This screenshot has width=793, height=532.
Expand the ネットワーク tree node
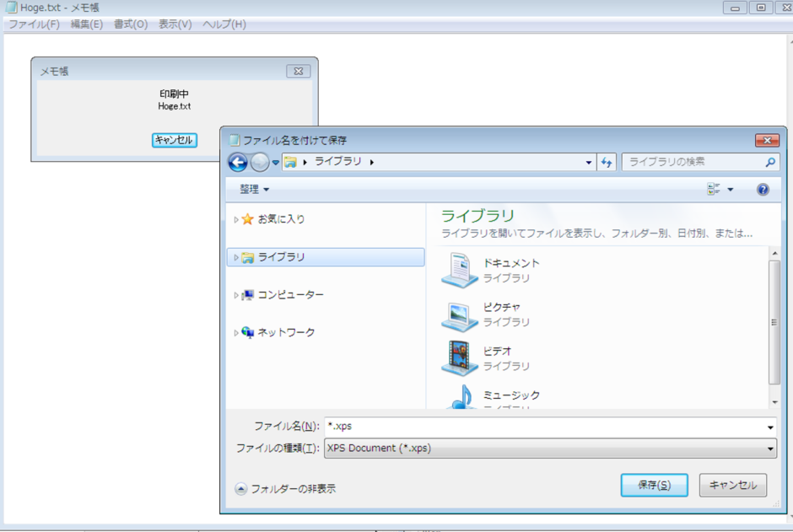coord(235,333)
